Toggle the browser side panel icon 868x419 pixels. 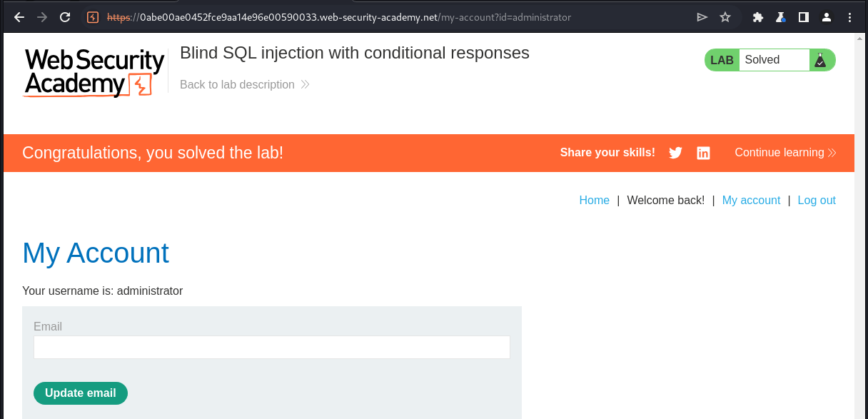[x=804, y=17]
